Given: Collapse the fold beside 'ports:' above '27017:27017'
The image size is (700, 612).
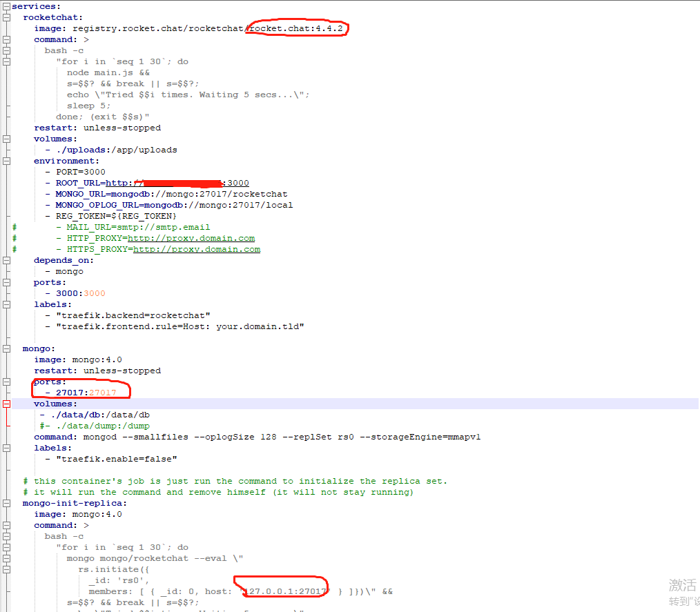Looking at the screenshot, I should (6, 382).
